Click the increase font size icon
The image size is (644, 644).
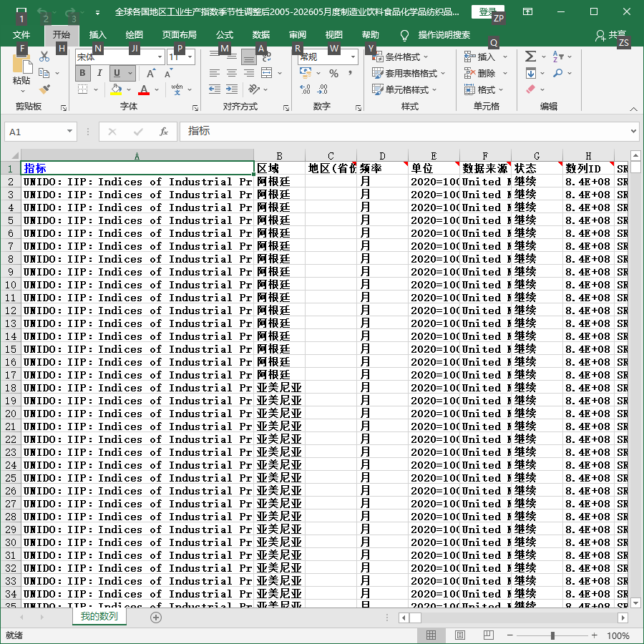[x=151, y=74]
